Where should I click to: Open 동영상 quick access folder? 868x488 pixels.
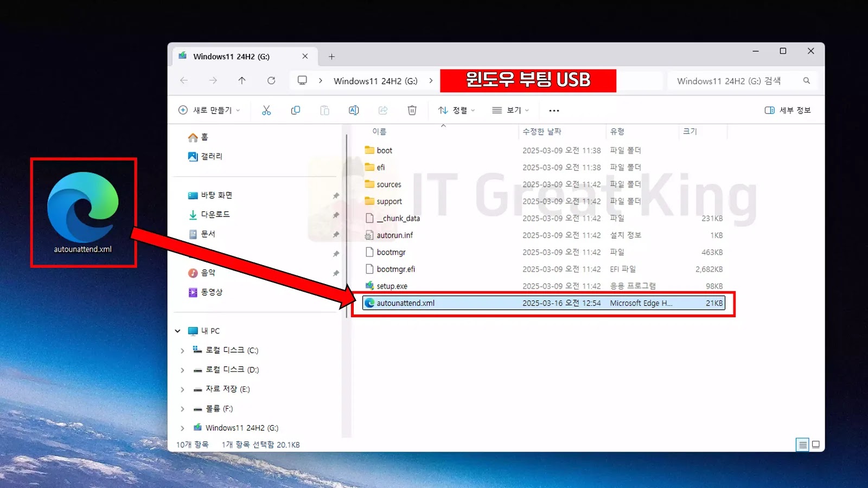click(x=205, y=292)
